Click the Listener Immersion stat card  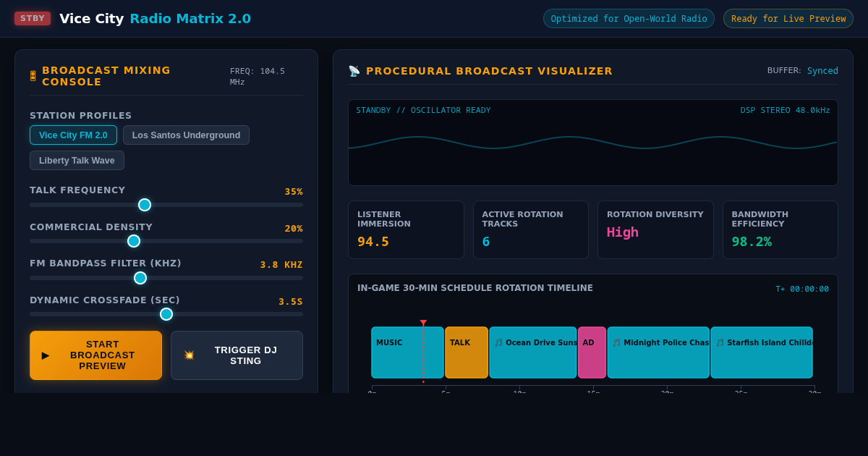(x=406, y=229)
